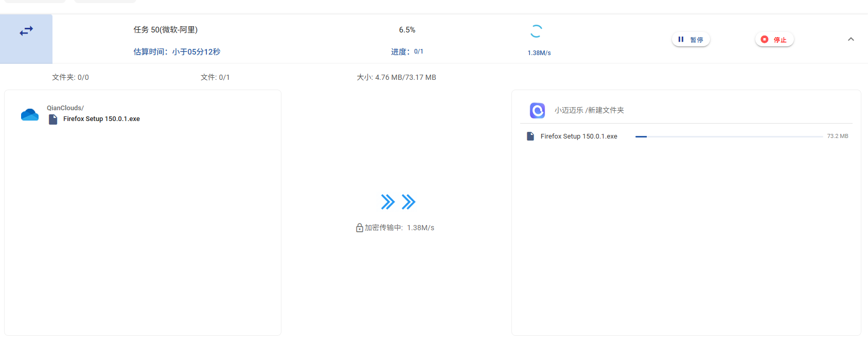Click the double chevron transfer arrows
Viewport: 868px width, 344px height.
click(x=398, y=202)
